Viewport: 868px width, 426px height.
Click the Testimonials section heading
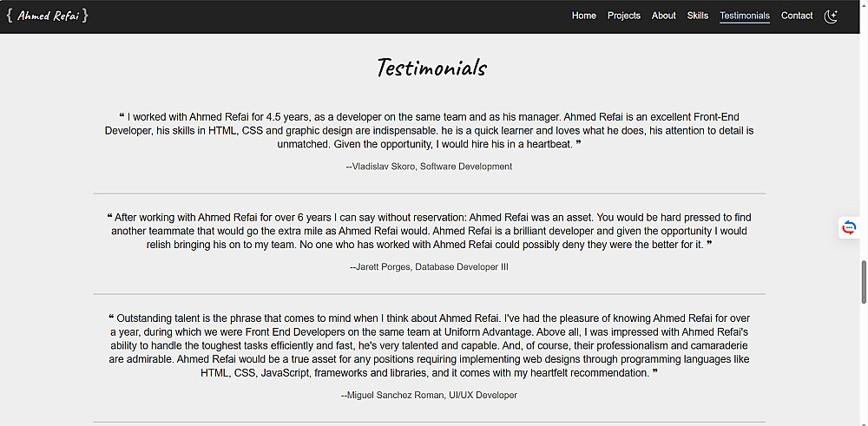point(431,68)
